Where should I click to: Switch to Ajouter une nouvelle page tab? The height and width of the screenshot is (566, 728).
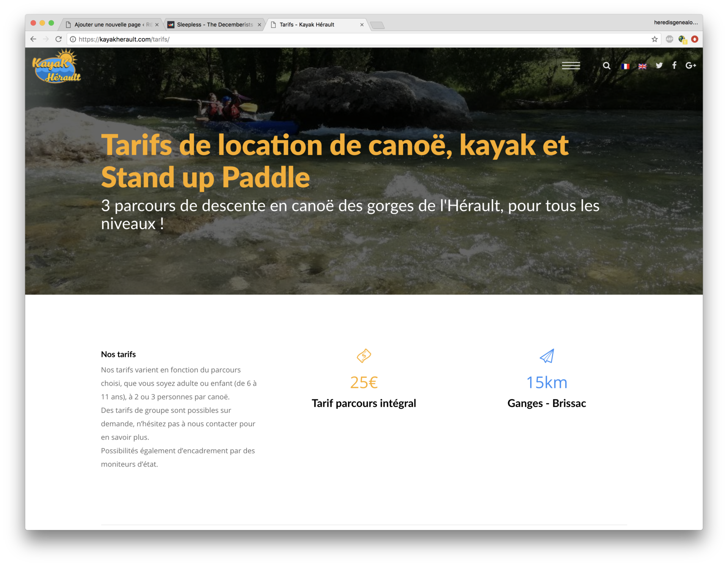pos(108,25)
